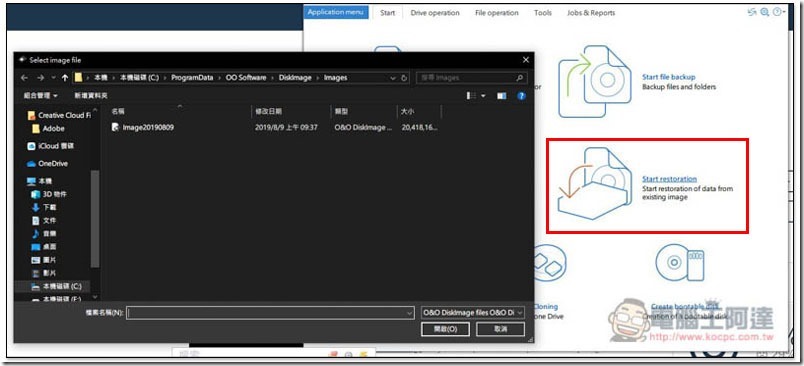Open the 組合管理 organize menu
Screen dimensions: 804x366
[41, 96]
